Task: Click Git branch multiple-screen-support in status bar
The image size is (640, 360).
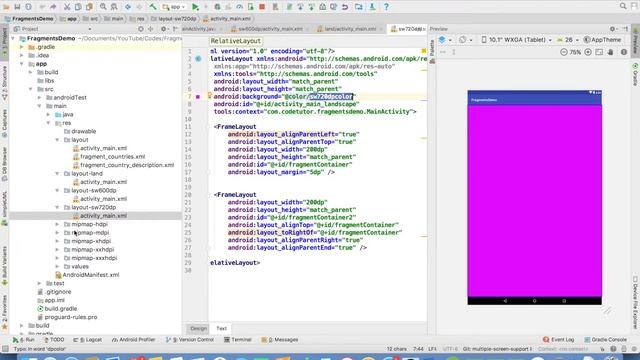Action: pyautogui.click(x=498, y=349)
